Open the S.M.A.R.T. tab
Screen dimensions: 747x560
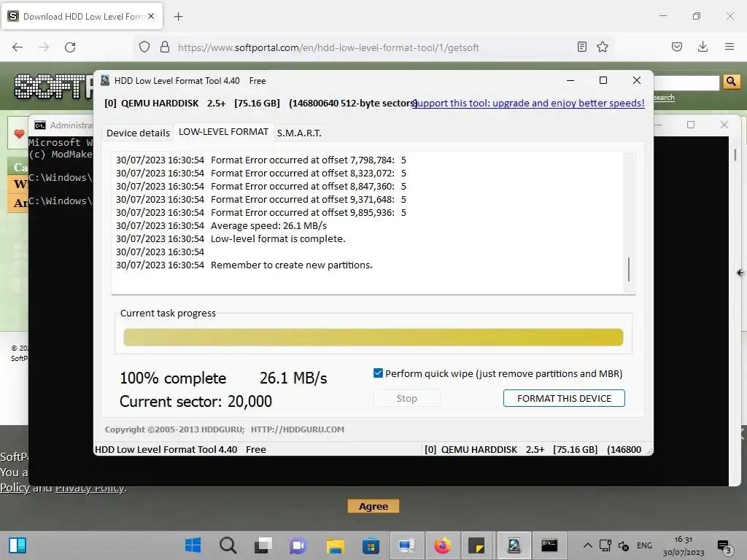tap(299, 133)
